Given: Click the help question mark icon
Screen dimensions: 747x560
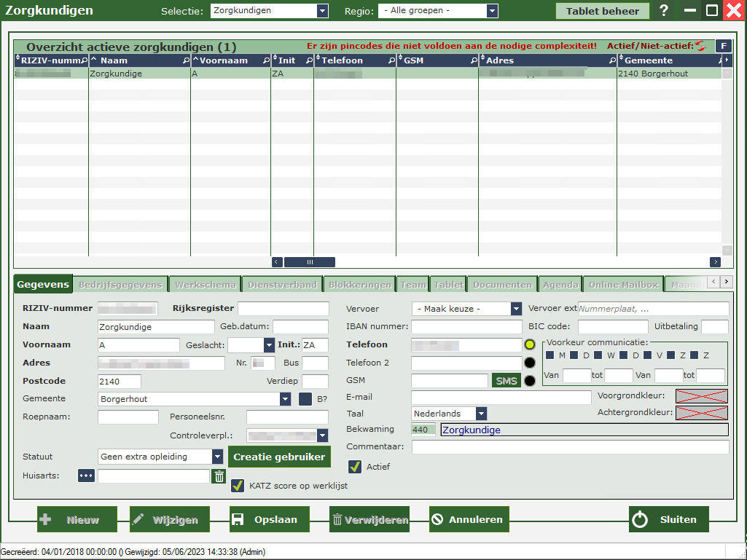Looking at the screenshot, I should 663,11.
